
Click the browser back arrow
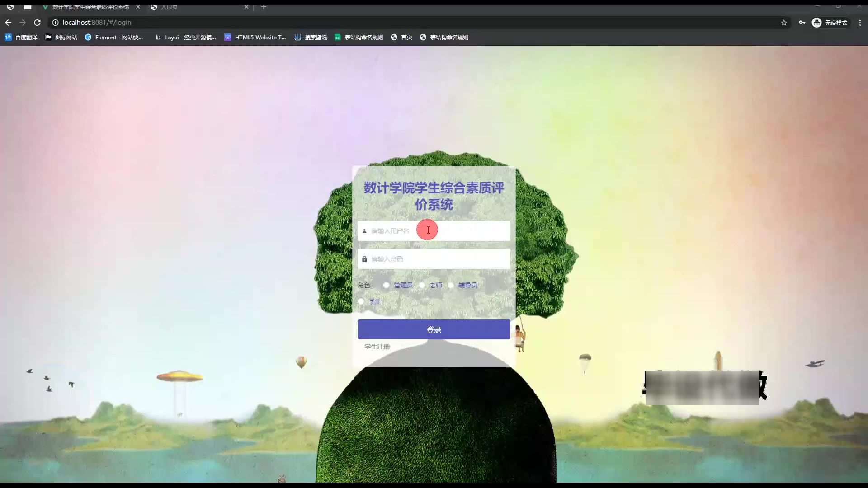pyautogui.click(x=8, y=23)
